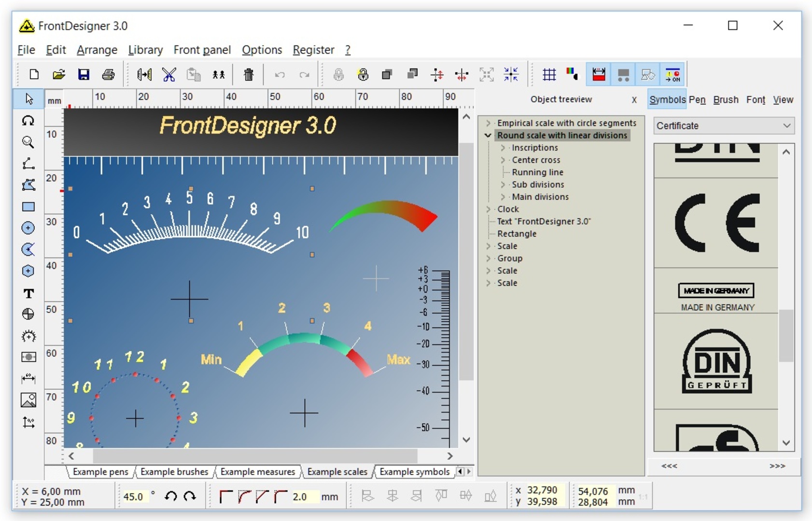Close the Object treeview panel
This screenshot has height=521, width=812.
[x=634, y=100]
